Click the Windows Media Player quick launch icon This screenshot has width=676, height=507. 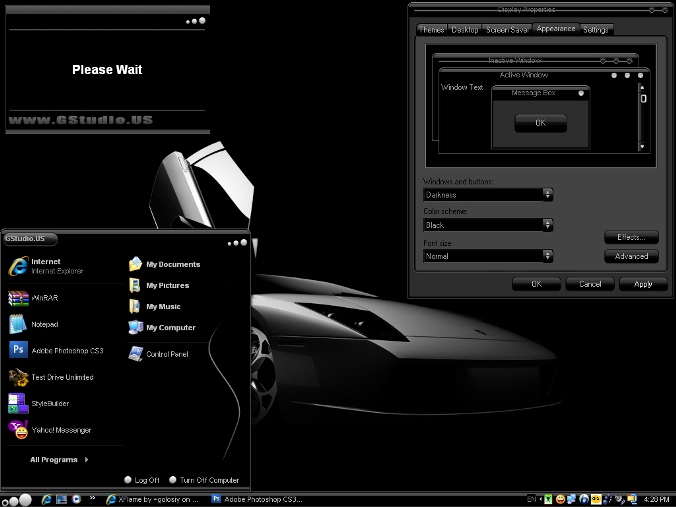click(76, 499)
